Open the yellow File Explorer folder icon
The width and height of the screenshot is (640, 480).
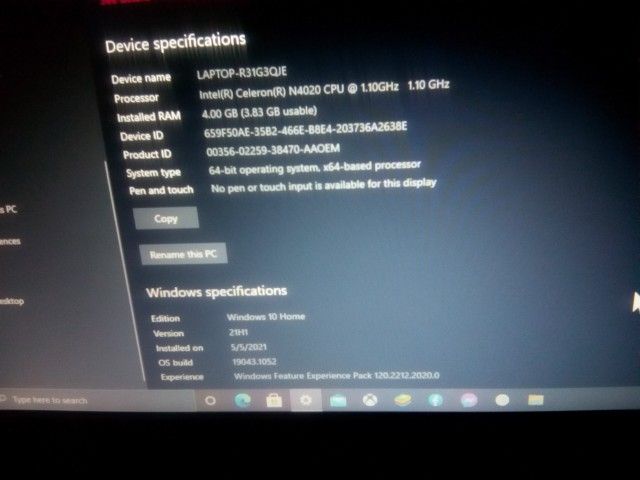pos(536,400)
